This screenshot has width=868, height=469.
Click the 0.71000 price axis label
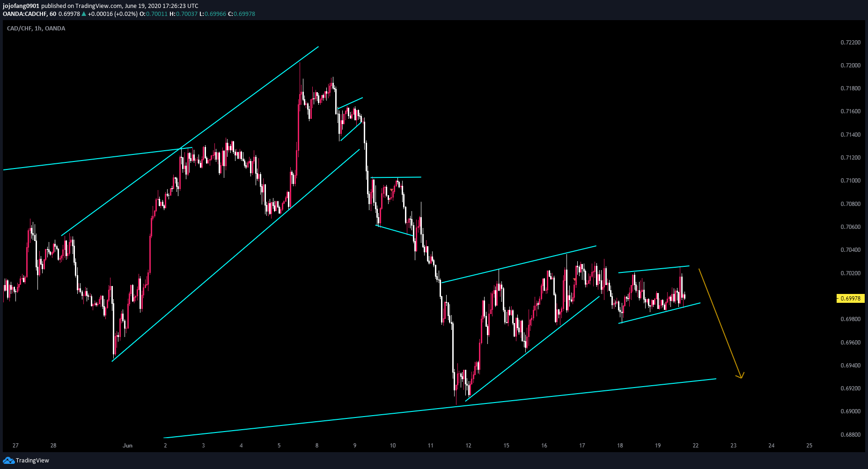coord(851,181)
